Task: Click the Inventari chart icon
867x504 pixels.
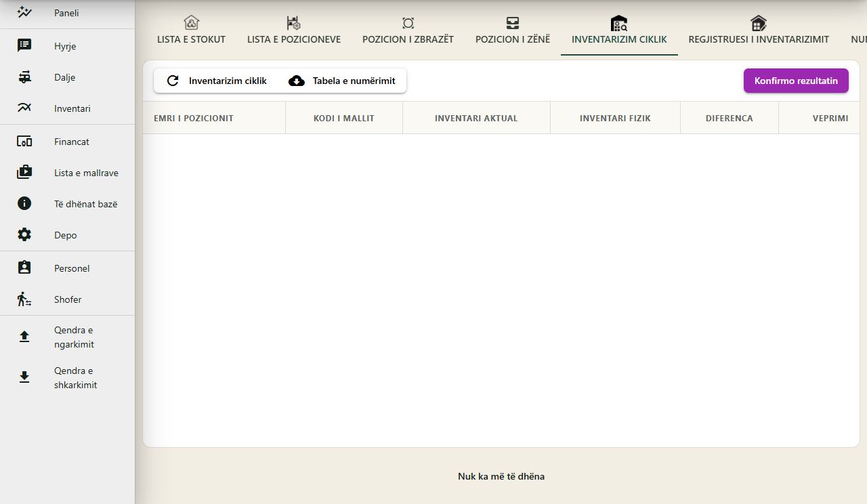Action: [x=24, y=108]
